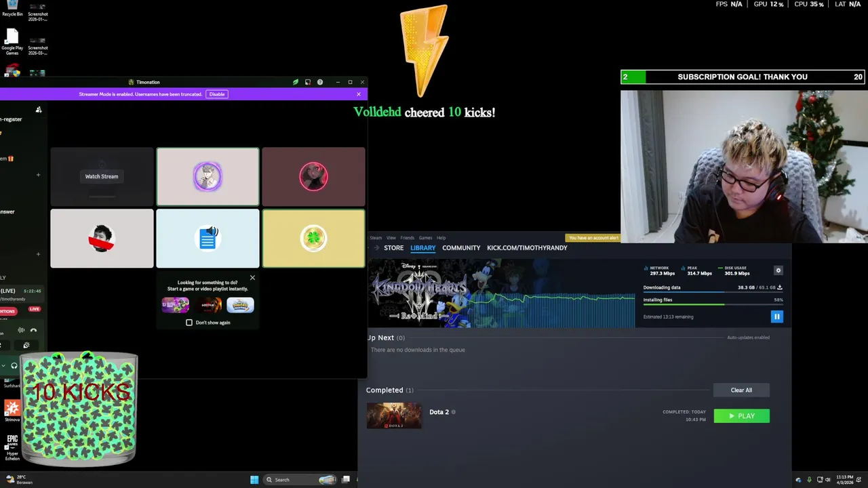Click the red LIVE badge in Discord sidebar

(x=34, y=309)
